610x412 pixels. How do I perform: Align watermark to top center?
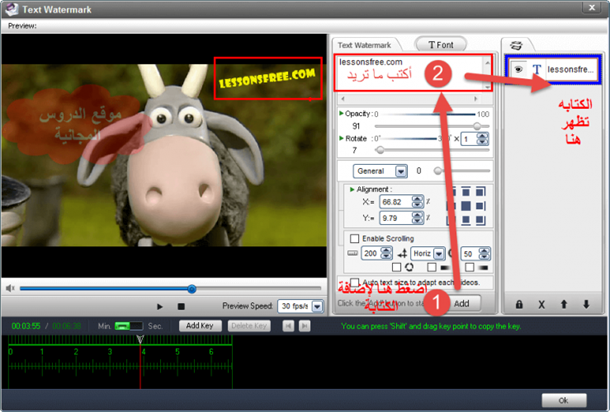pyautogui.click(x=466, y=191)
